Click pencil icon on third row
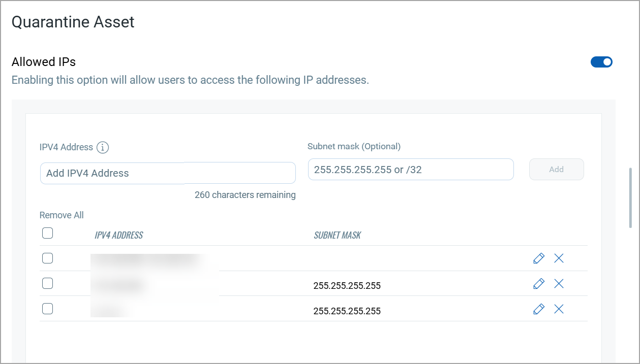The height and width of the screenshot is (364, 640). (539, 309)
